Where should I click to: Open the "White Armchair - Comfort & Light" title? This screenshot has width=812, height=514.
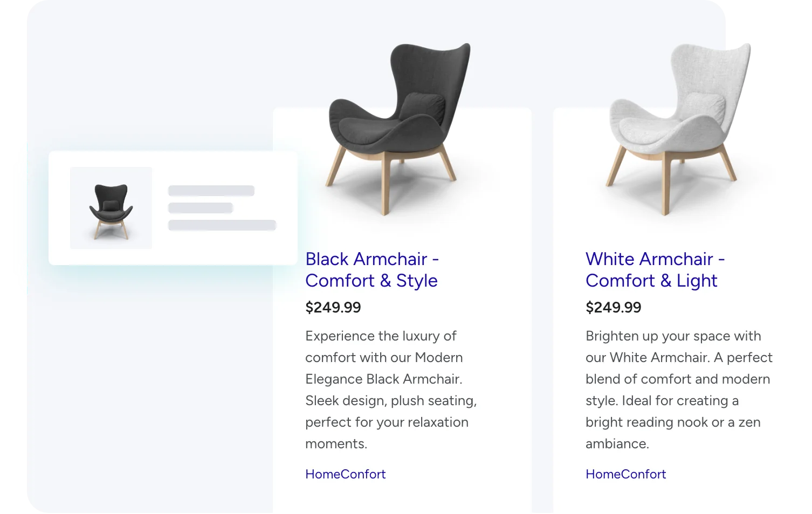(655, 269)
